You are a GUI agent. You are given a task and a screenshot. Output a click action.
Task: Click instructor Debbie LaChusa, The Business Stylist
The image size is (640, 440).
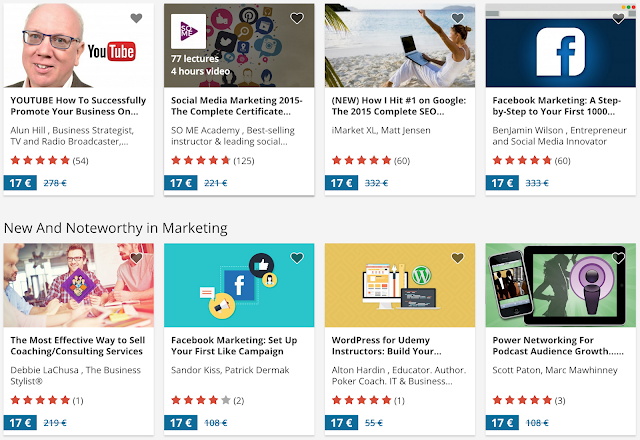[x=76, y=376]
